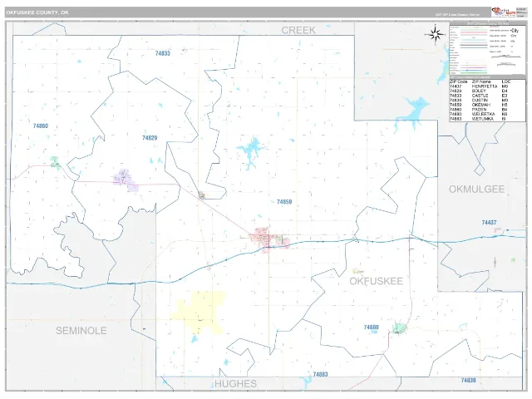This screenshot has width=532, height=399.
Task: Click the yellow shaded town area
Action: 199,313
